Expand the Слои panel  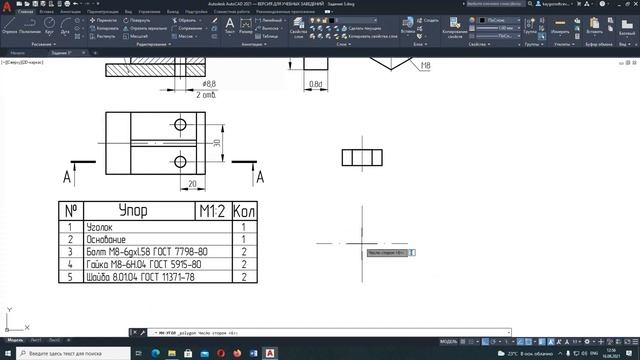pyautogui.click(x=344, y=44)
